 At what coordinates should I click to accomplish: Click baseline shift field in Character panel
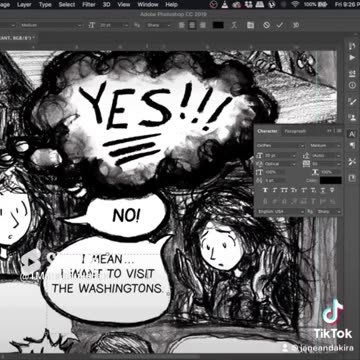(x=275, y=180)
